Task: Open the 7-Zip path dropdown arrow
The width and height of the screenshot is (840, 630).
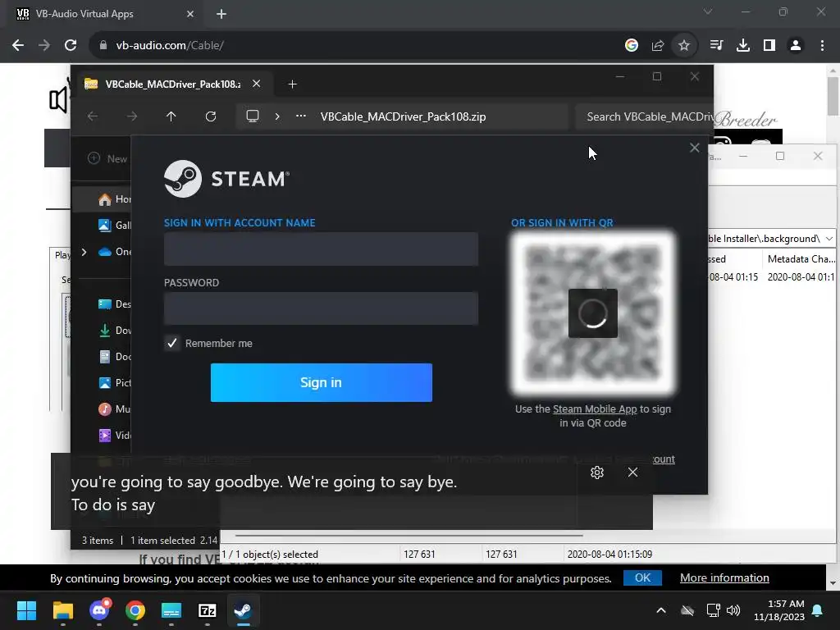Action: [829, 239]
